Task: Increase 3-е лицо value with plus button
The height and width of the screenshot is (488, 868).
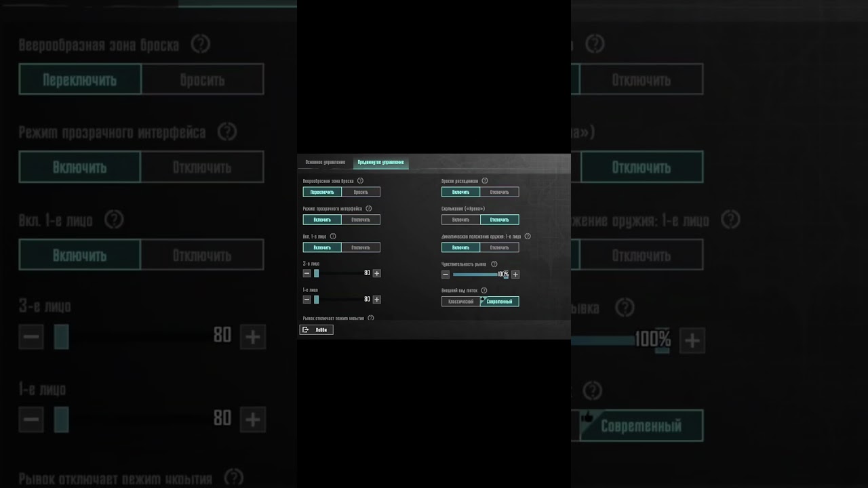Action: point(376,273)
